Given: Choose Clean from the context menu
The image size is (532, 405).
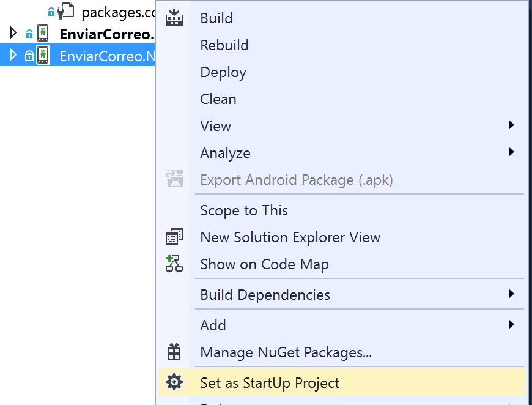Looking at the screenshot, I should pos(218,99).
